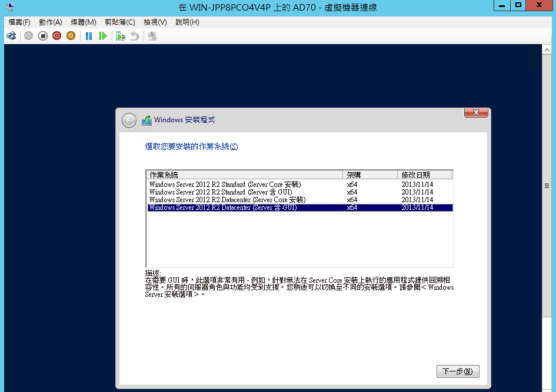Minimize the virtual machine connection window
This screenshot has width=556, height=392.
502,5
